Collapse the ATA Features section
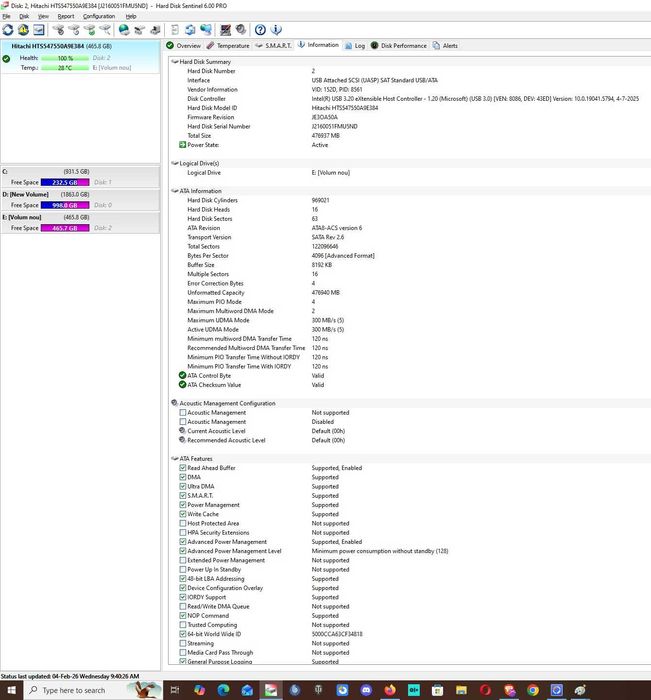 click(175, 458)
